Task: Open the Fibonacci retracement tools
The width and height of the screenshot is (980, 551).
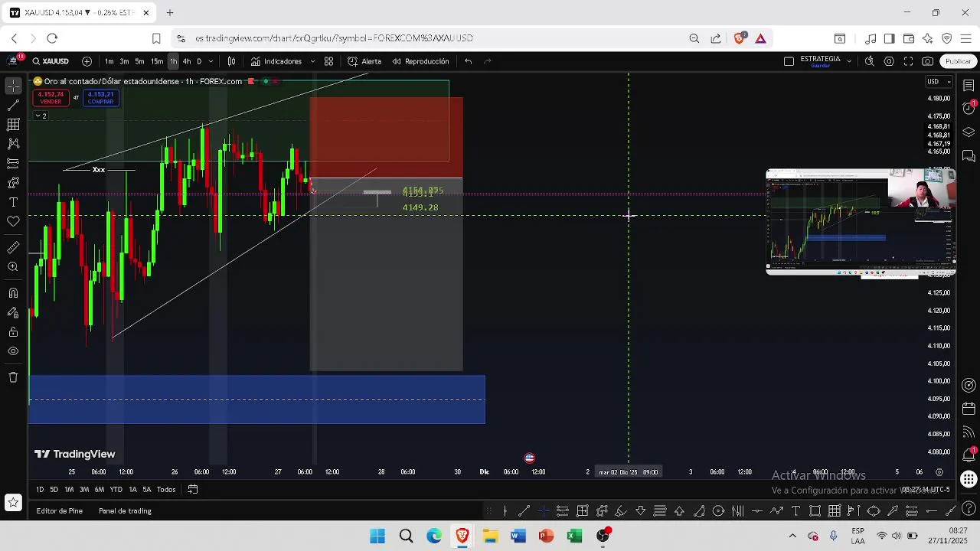Action: click(x=13, y=125)
